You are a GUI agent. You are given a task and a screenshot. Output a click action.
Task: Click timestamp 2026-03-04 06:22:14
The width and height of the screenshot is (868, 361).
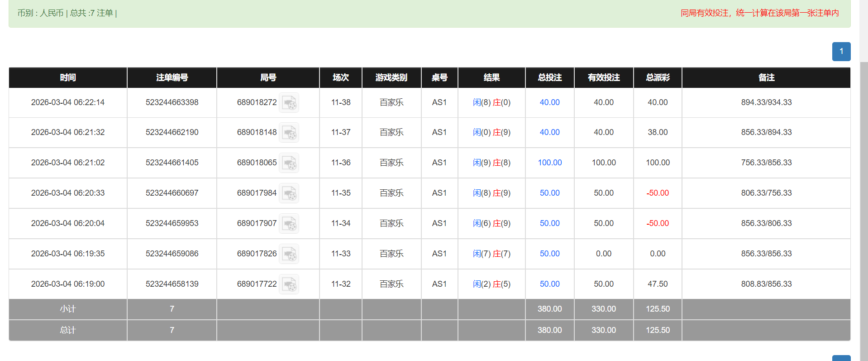pyautogui.click(x=68, y=102)
